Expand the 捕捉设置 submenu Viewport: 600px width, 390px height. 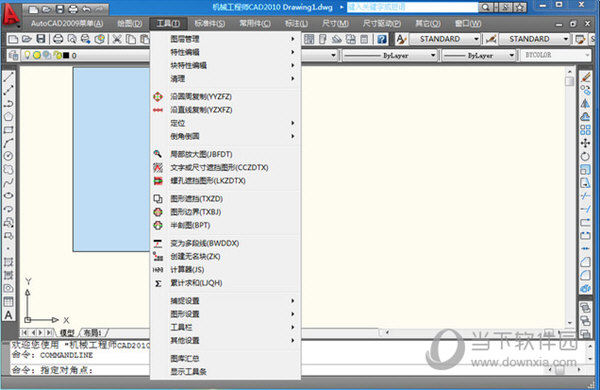[x=225, y=301]
